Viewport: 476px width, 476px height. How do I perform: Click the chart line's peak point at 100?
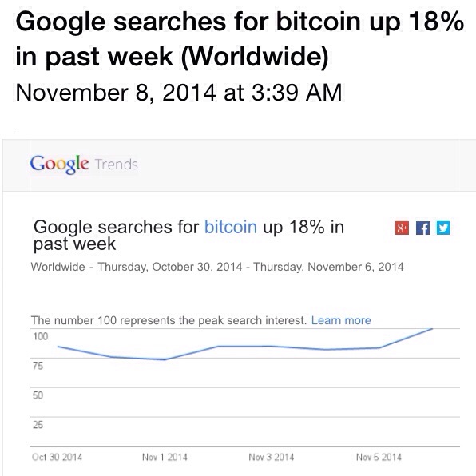[x=432, y=329]
